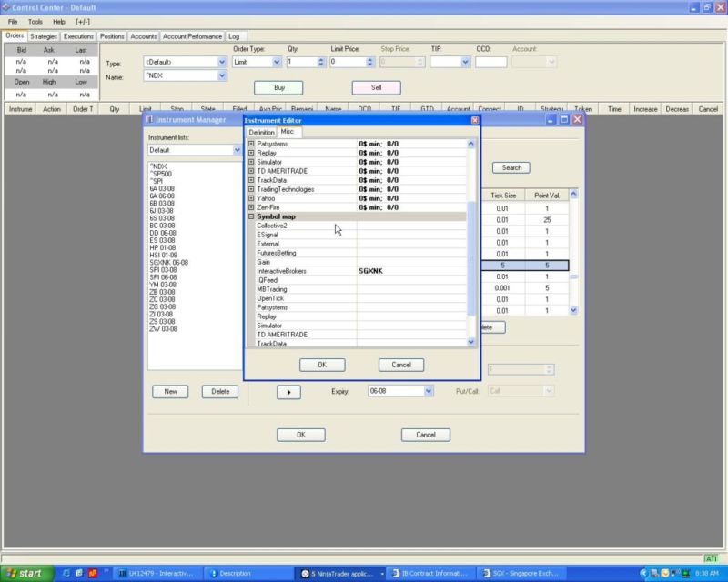Click OK in Instrument Editor
The width and height of the screenshot is (728, 582).
(x=322, y=365)
